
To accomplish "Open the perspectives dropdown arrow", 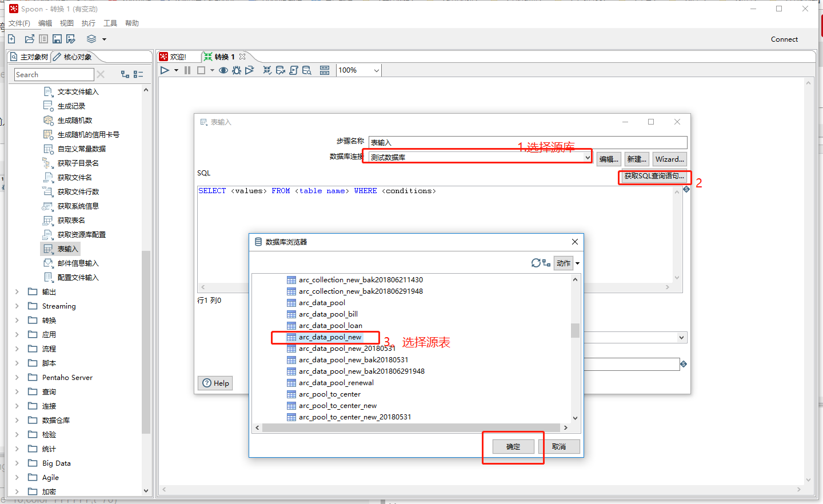I will pos(104,39).
